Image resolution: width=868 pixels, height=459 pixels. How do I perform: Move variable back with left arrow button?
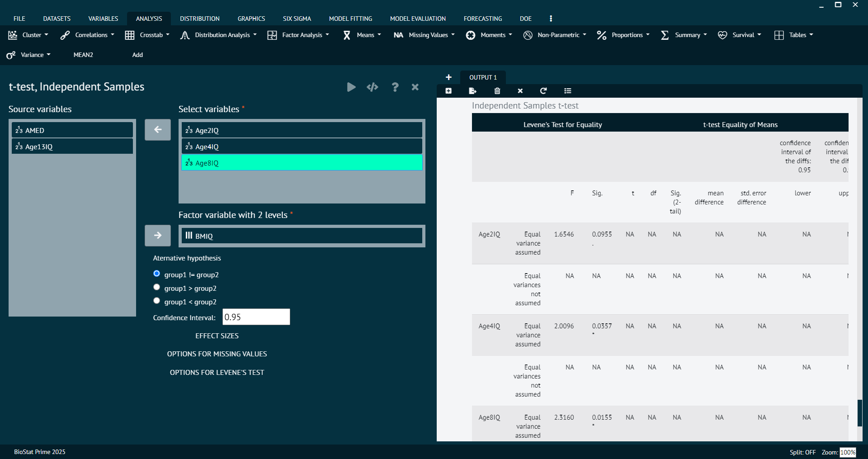point(158,130)
